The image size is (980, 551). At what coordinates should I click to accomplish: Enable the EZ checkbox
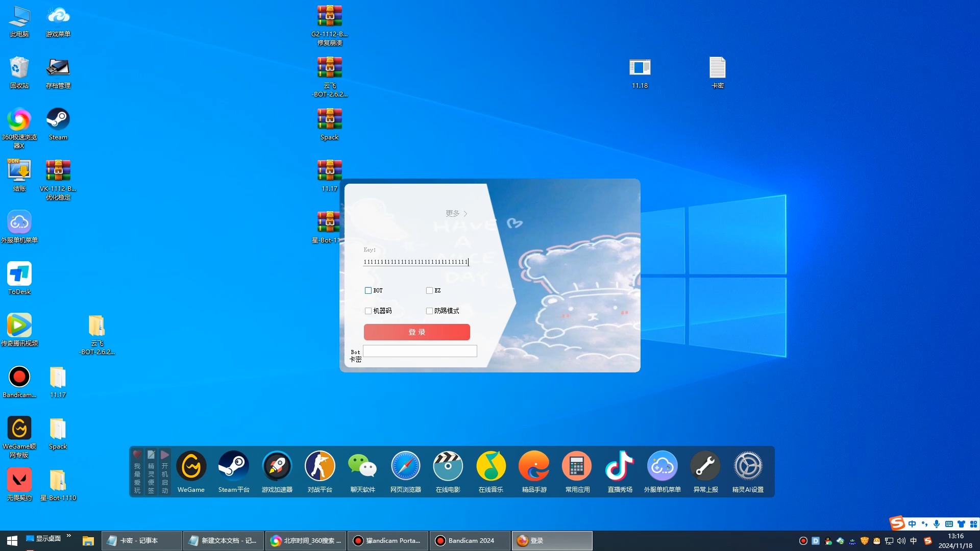point(429,290)
